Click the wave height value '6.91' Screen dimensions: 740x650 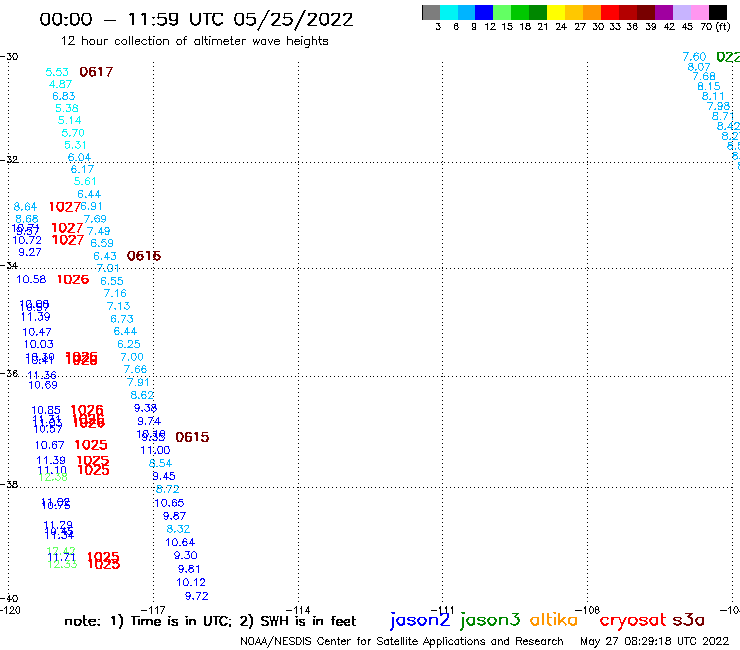point(91,206)
